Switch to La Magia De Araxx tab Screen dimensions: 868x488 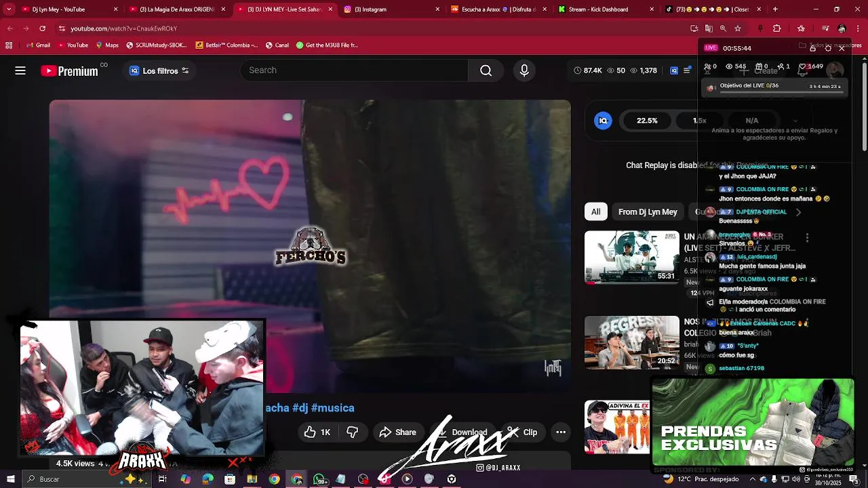[x=176, y=9]
